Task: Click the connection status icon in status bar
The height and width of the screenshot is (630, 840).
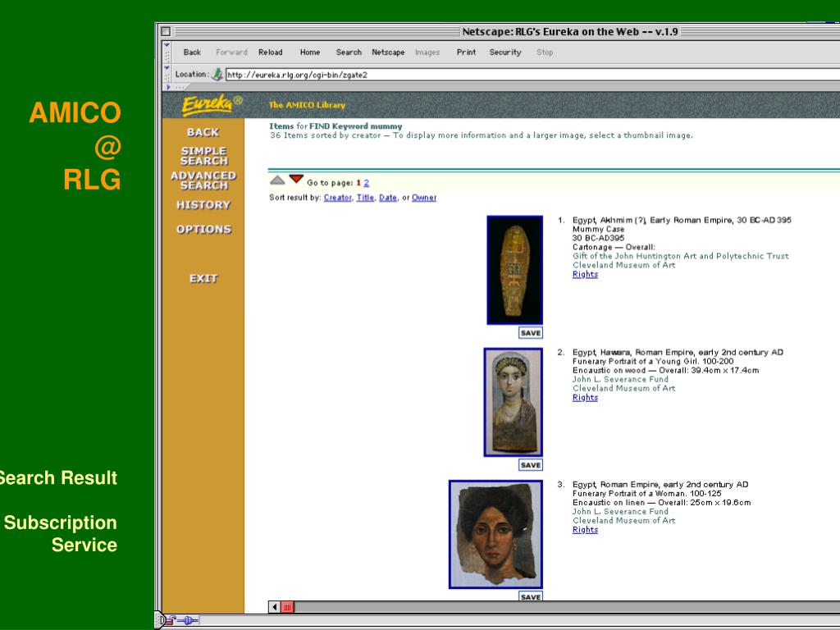Action: [188, 620]
